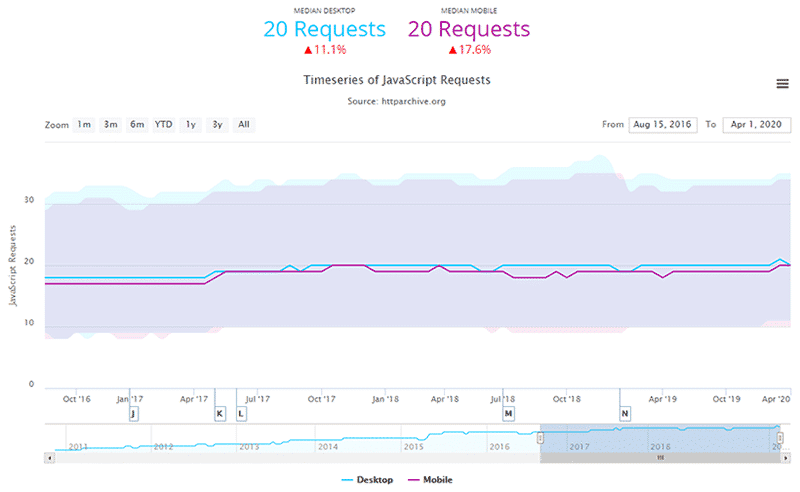Open the M annotation flag
This screenshot has height=492, width=800.
[508, 413]
